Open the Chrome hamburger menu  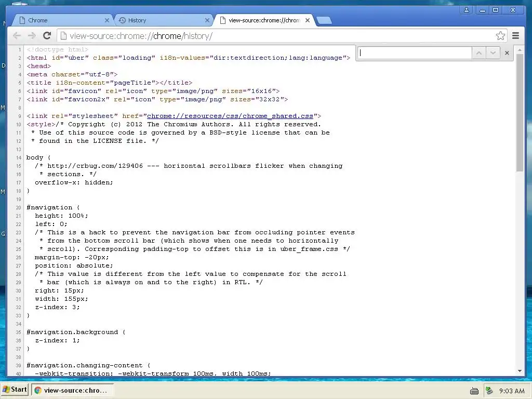pyautogui.click(x=516, y=36)
